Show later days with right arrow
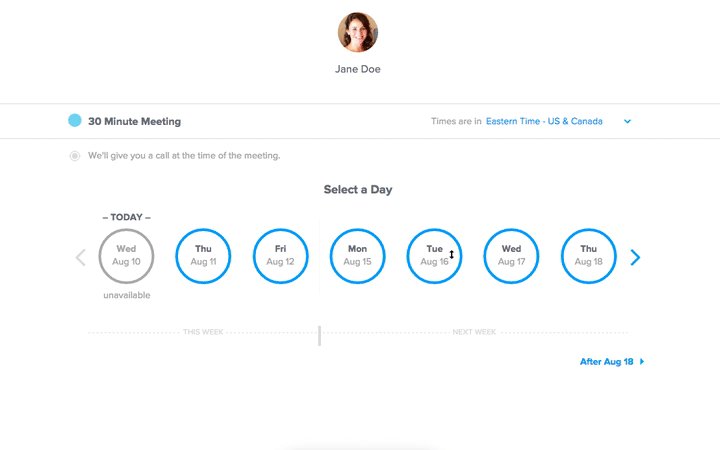Image resolution: width=720 pixels, height=450 pixels. pos(635,257)
